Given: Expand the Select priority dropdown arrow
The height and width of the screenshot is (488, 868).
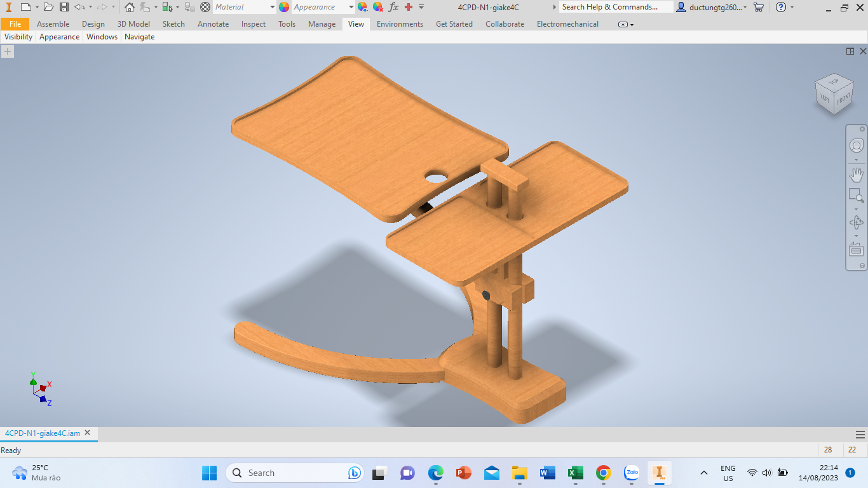Looking at the screenshot, I should (x=178, y=7).
